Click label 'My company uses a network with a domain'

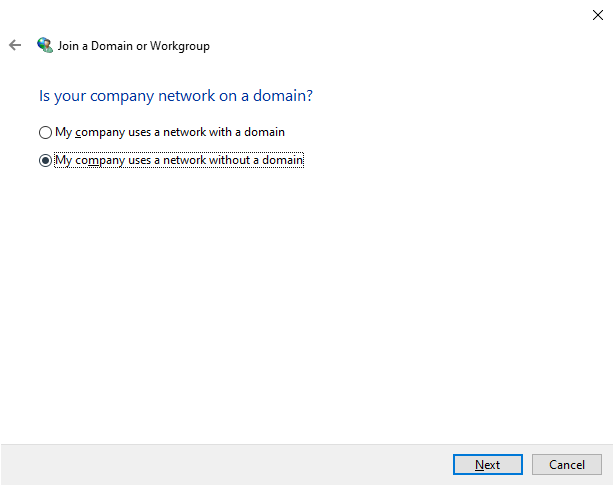pos(170,132)
